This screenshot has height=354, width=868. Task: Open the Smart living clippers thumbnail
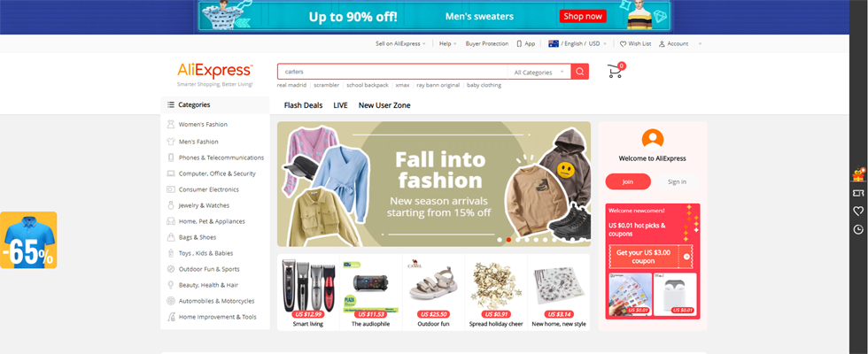tap(308, 293)
